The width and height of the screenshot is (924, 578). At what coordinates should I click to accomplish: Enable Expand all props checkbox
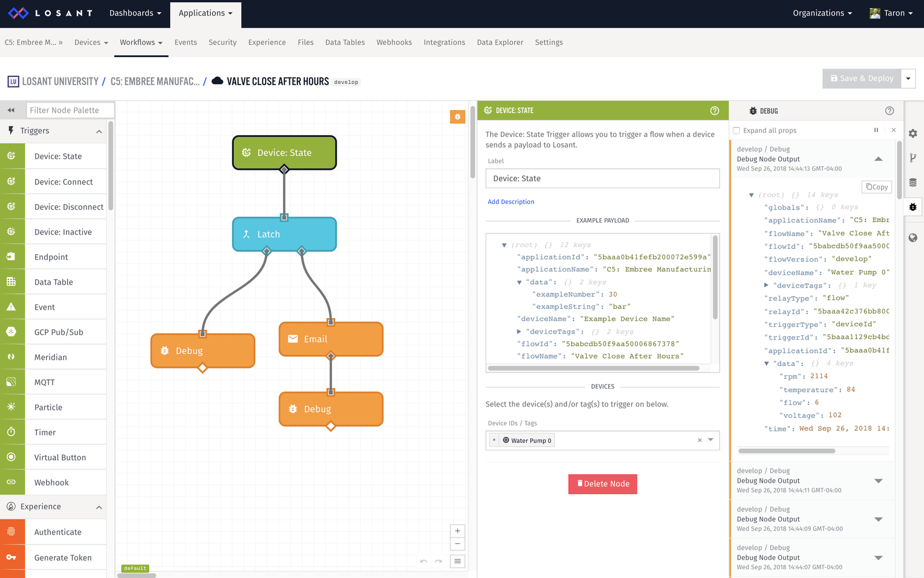pos(736,130)
